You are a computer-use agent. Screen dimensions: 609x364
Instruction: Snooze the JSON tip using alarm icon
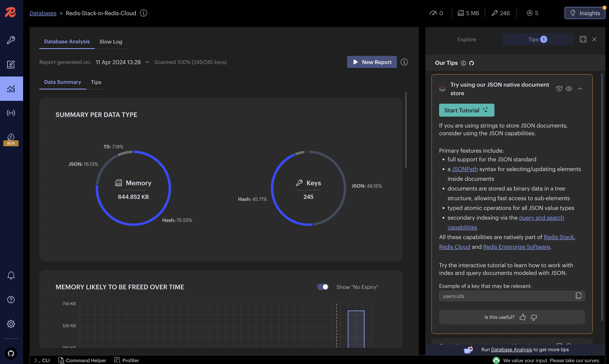559,88
